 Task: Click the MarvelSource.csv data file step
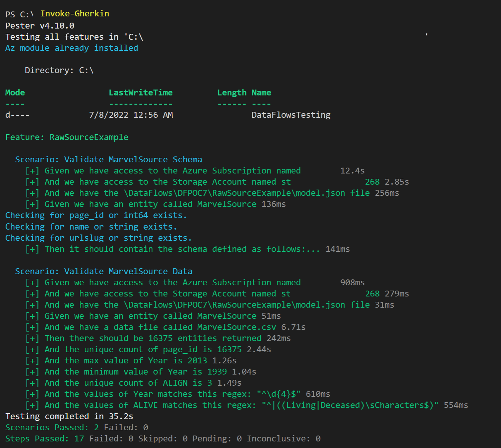(x=165, y=327)
